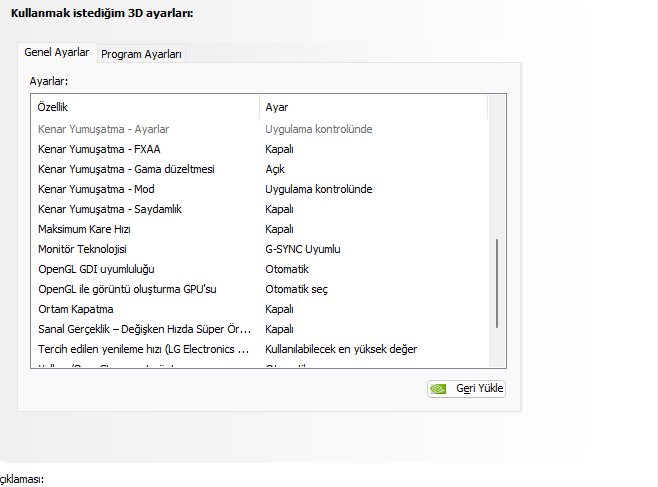This screenshot has width=658, height=487.
Task: Click the Ayar column header
Action: click(373, 107)
